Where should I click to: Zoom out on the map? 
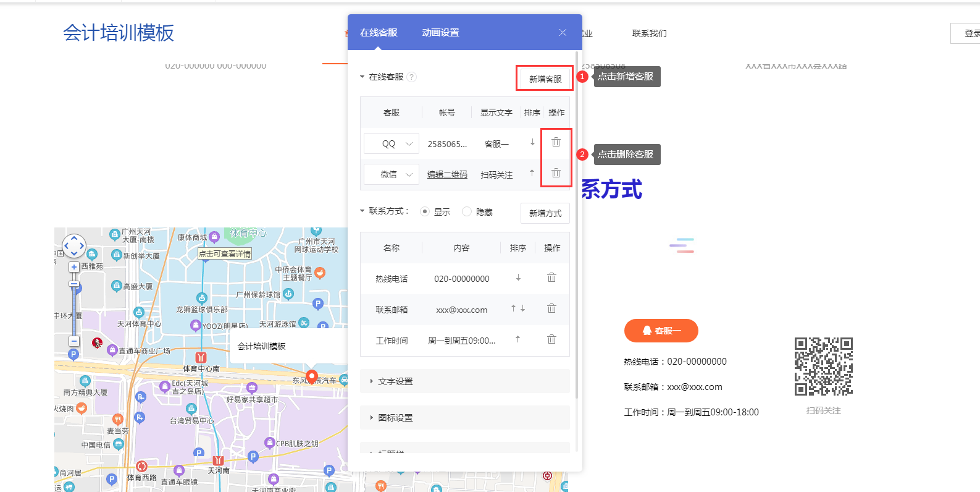coord(74,341)
